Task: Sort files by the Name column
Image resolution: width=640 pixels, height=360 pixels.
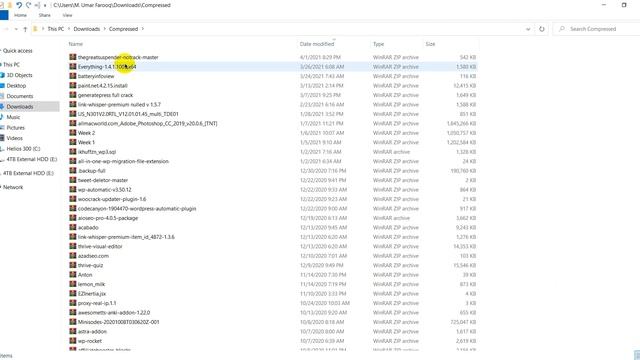Action: point(76,44)
